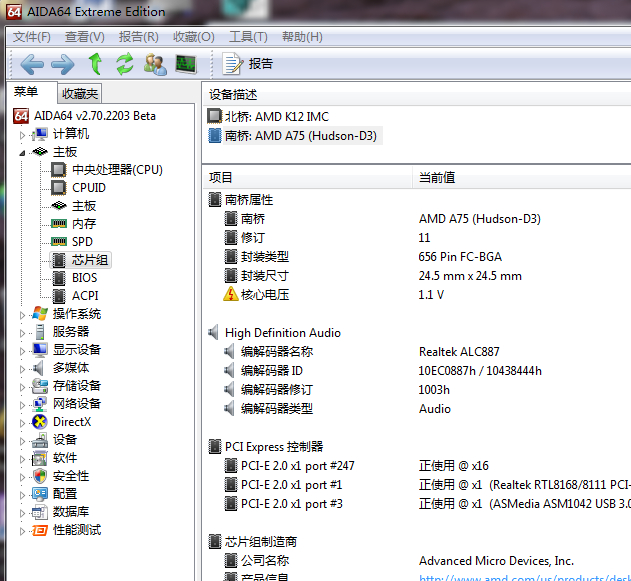
Task: Open the 工具(T) menu
Action: pos(248,37)
